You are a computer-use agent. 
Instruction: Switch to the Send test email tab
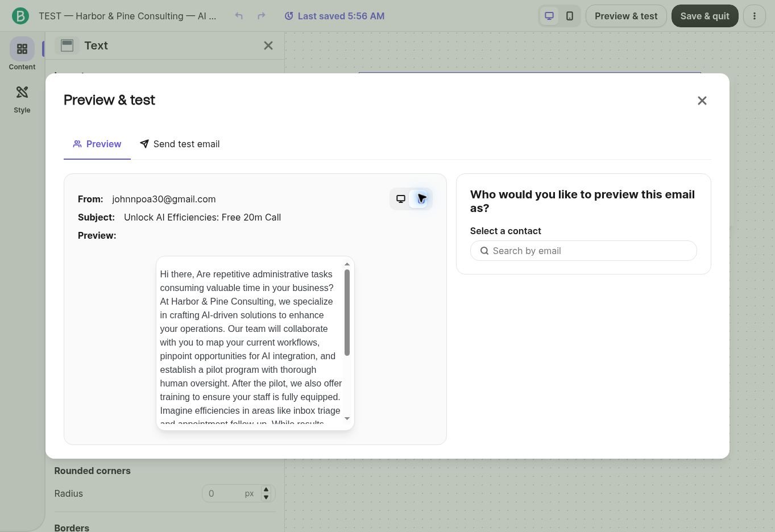180,144
